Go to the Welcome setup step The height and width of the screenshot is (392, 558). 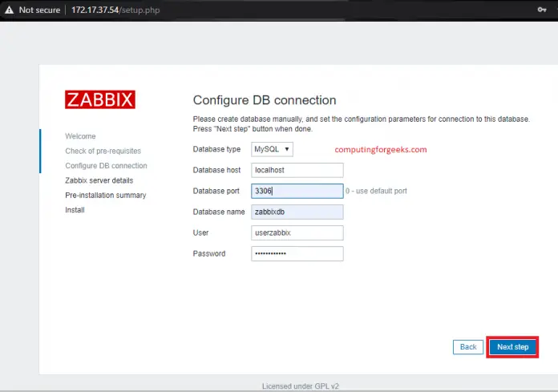tap(80, 136)
